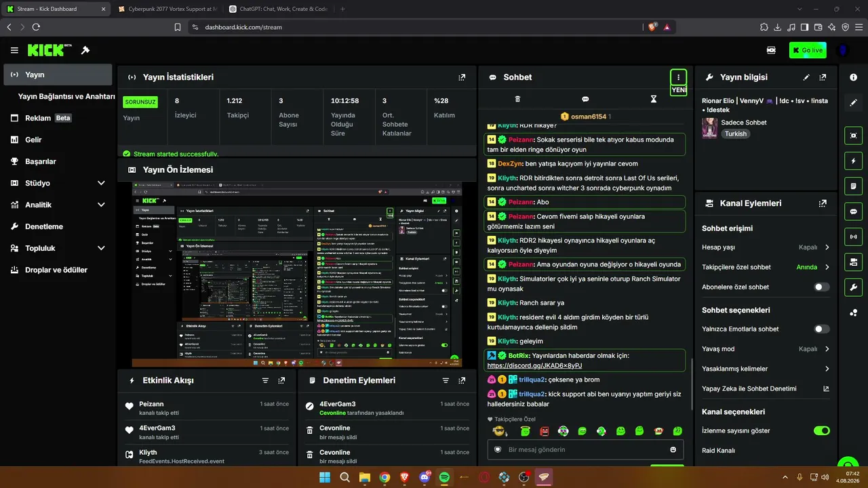The width and height of the screenshot is (868, 488).
Task: Pop out the Etkinlik Akışı panel
Action: (281, 381)
